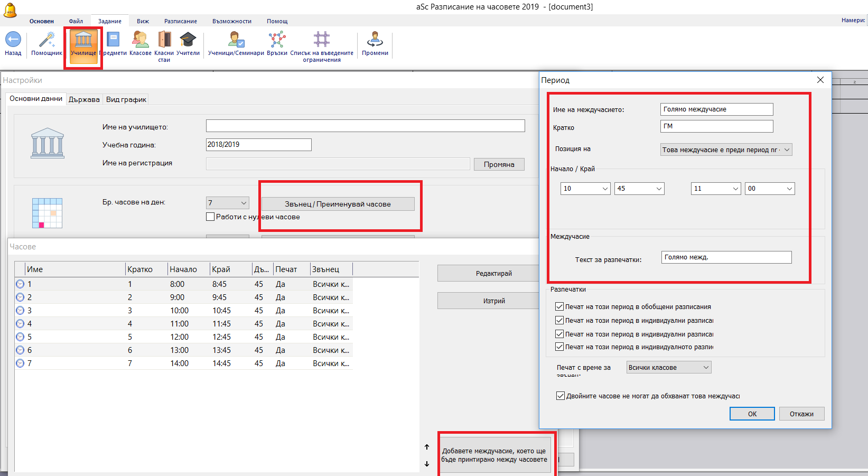Expand the Всички класове dropdown
Viewport: 868px width, 476px height.
point(668,368)
